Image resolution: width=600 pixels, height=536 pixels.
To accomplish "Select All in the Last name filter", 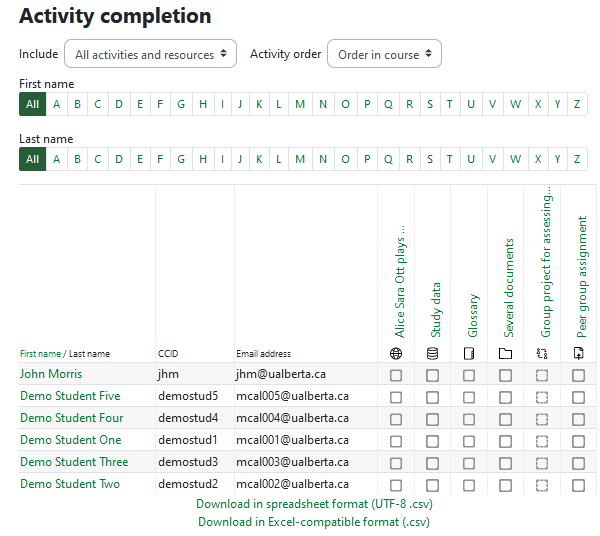I will (x=32, y=158).
